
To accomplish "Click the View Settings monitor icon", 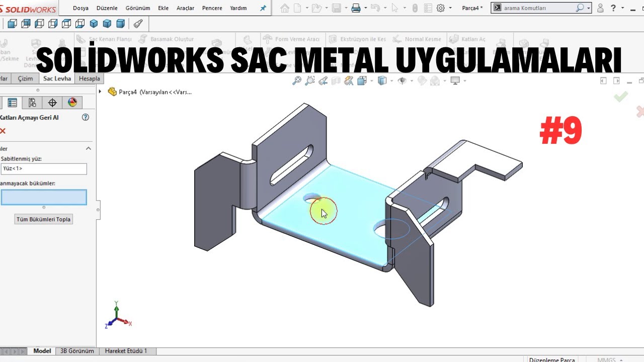I will pyautogui.click(x=455, y=80).
